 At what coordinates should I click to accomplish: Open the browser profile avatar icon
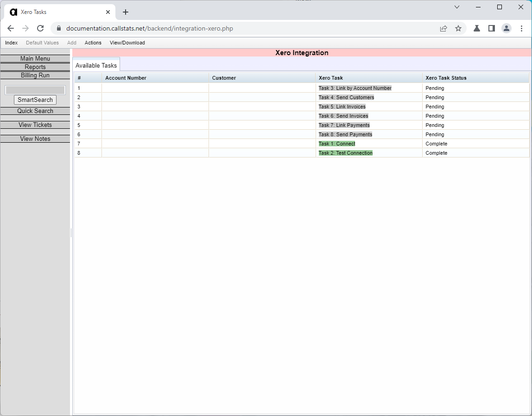[506, 28]
